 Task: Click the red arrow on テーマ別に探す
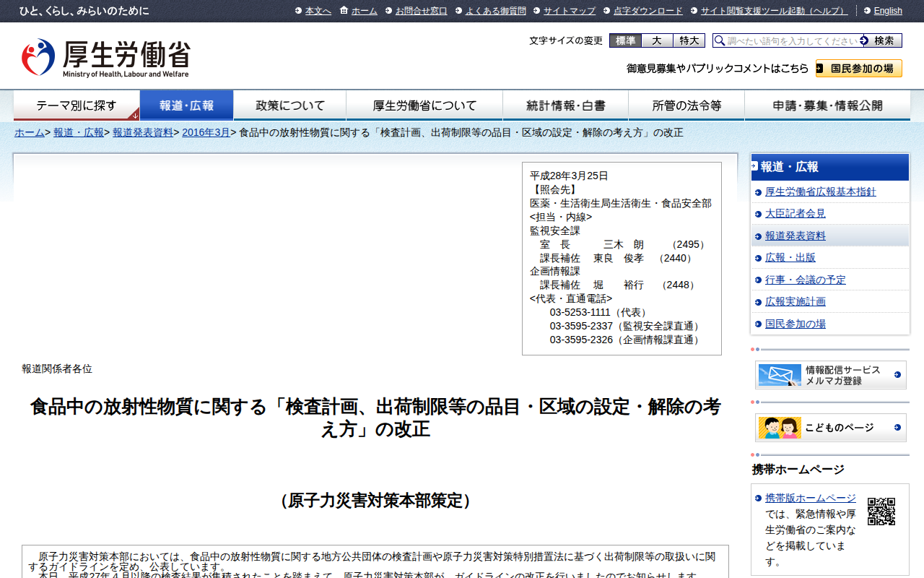coord(134,115)
